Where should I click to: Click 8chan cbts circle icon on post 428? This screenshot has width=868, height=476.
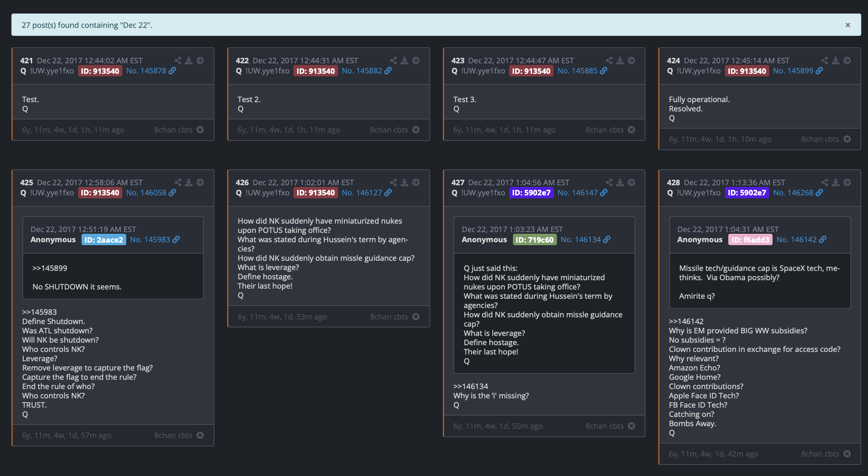pyautogui.click(x=847, y=454)
